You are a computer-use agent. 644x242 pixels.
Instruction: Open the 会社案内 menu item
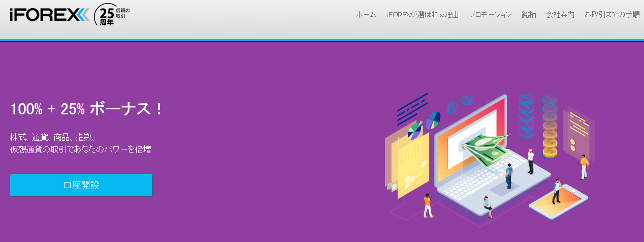[x=560, y=15]
